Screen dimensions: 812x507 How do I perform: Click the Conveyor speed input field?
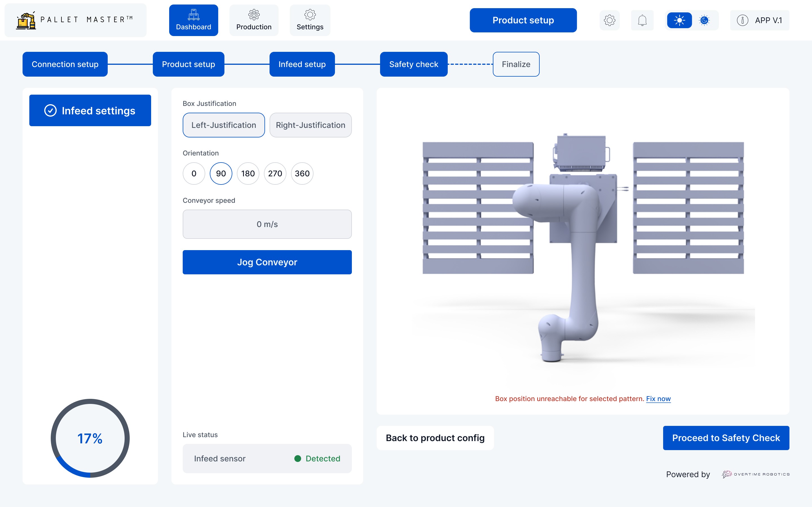point(267,224)
